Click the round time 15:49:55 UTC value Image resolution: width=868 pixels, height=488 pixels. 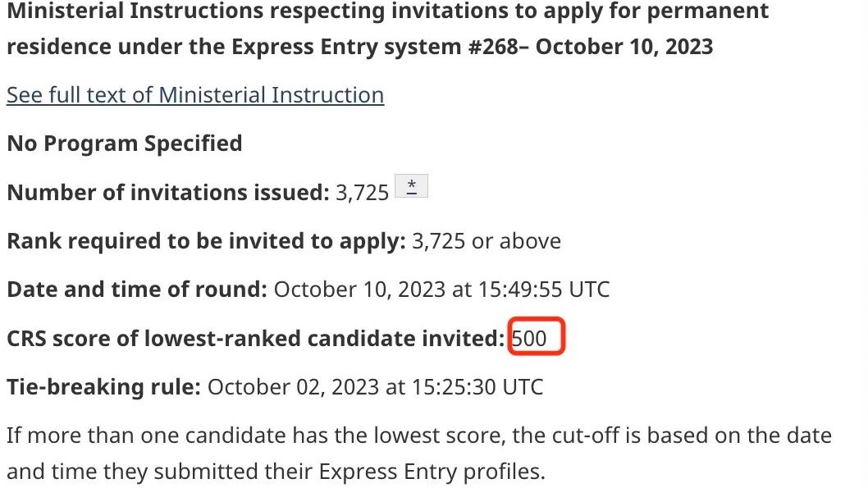[x=536, y=290]
